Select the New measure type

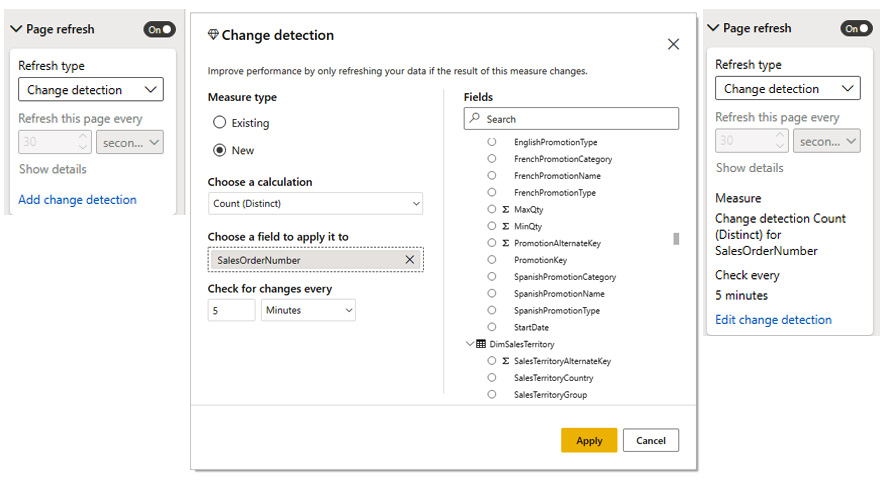[220, 150]
